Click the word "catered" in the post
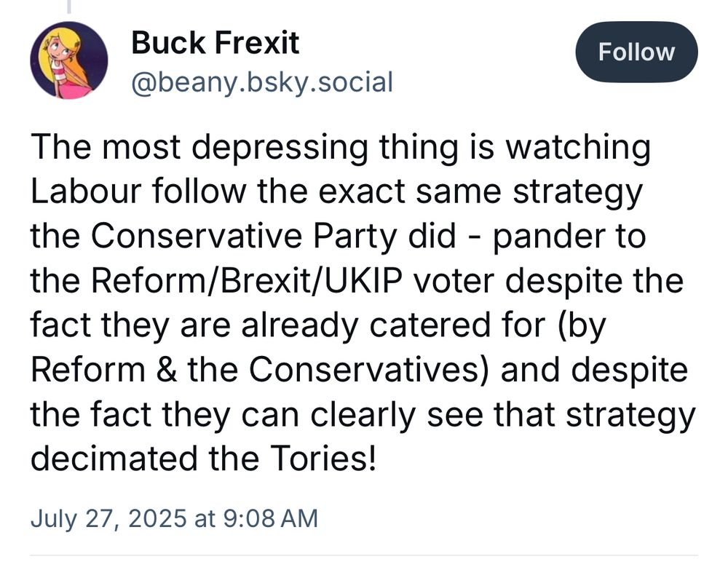This screenshot has height=570, width=728. (x=430, y=325)
